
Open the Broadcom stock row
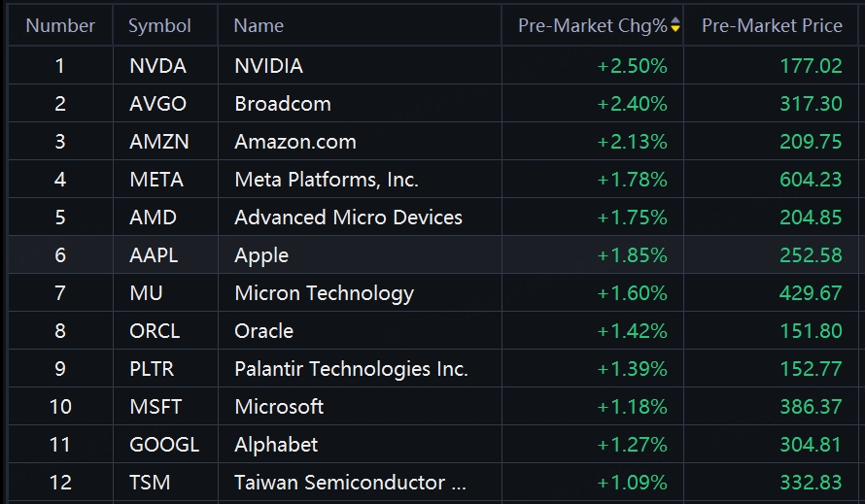283,104
